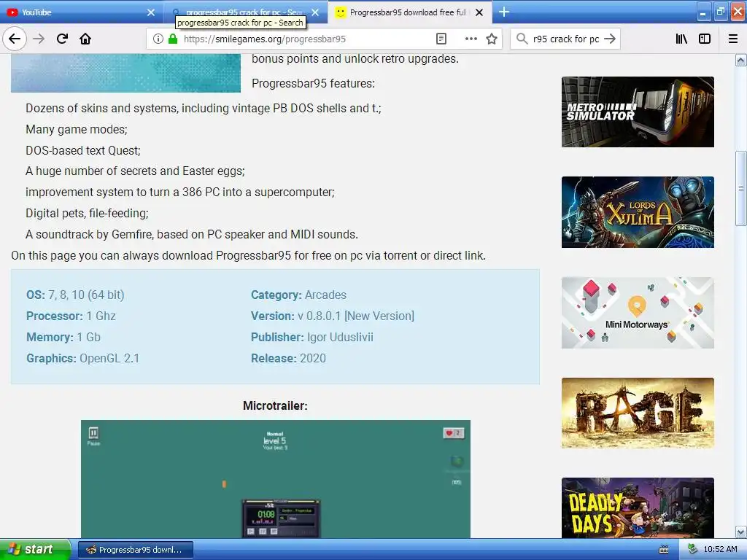Click the 'Memory: 1 Gb' text

coord(63,337)
